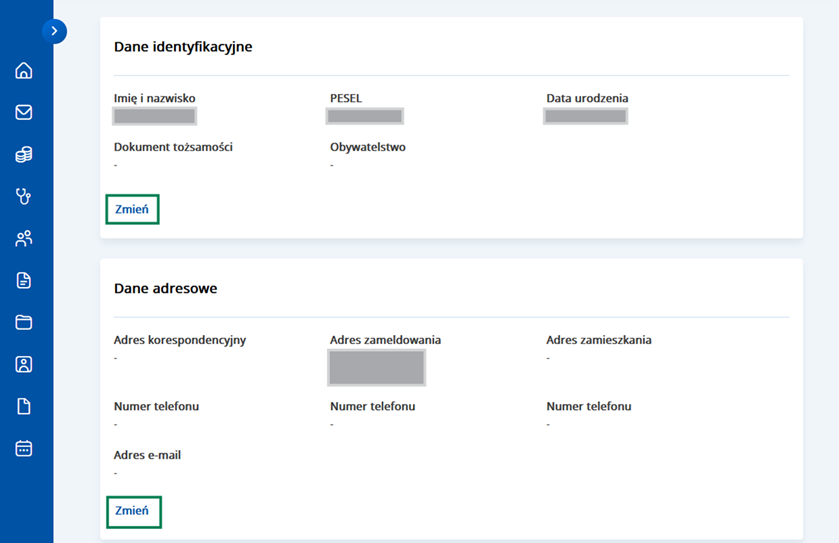Click the redacted Adres zameldowania value
The width and height of the screenshot is (839, 543).
tap(377, 367)
